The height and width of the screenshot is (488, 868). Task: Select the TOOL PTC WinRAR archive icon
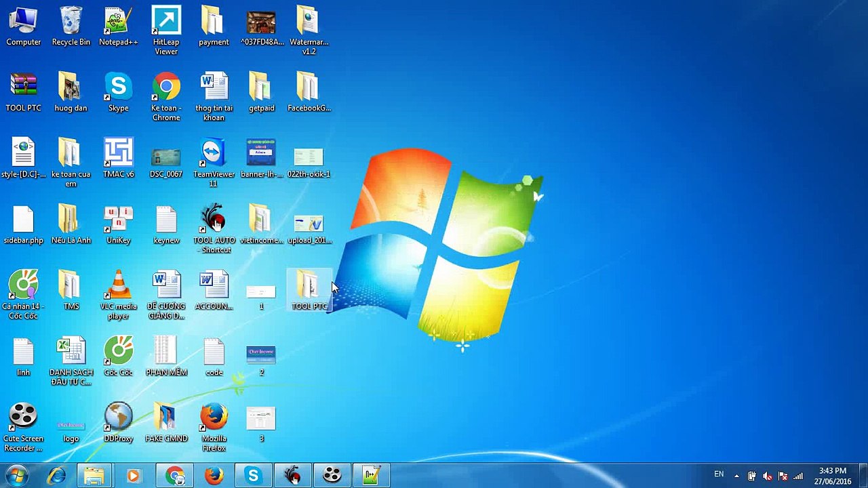coord(24,93)
